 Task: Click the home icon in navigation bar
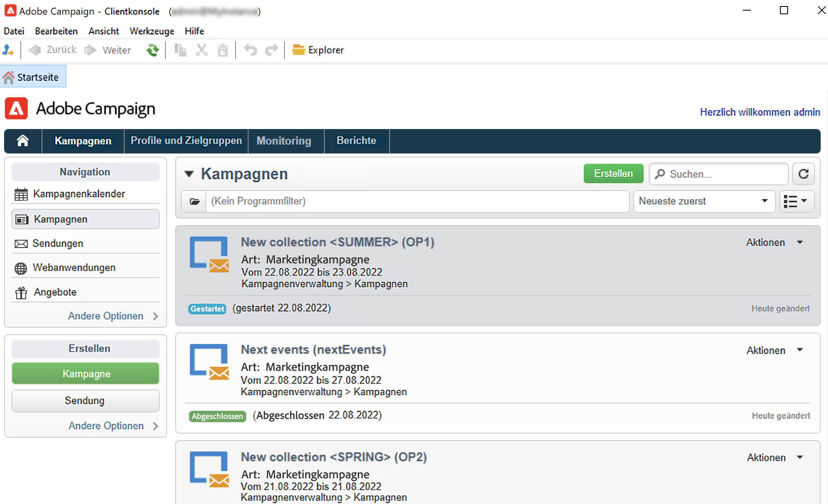[23, 141]
